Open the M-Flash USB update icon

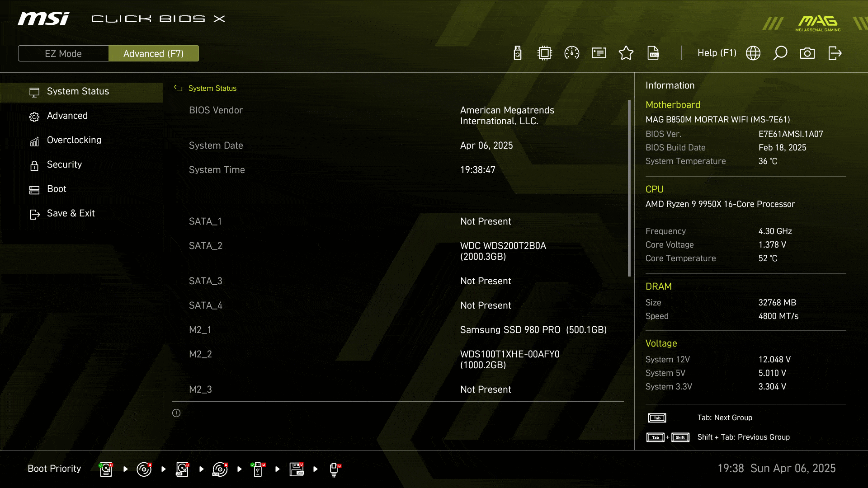tap(518, 53)
